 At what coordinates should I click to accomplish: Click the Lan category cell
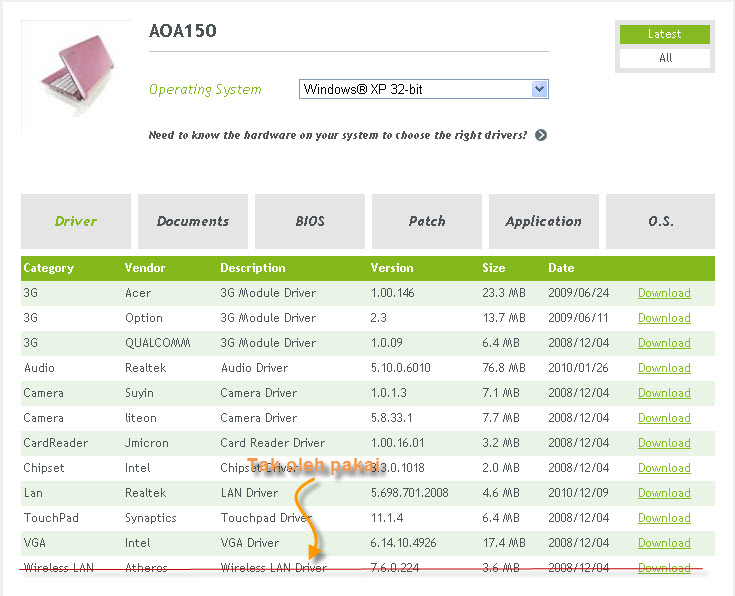pos(33,493)
